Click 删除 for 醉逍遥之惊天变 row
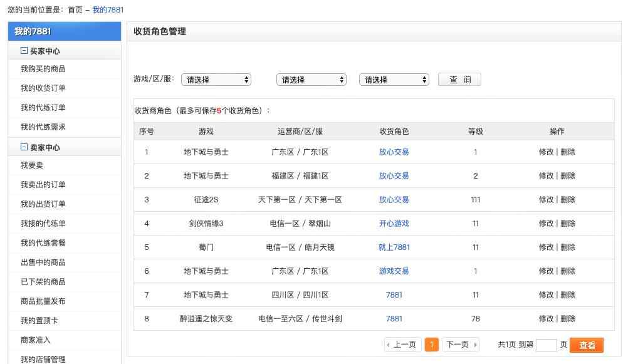 [568, 319]
